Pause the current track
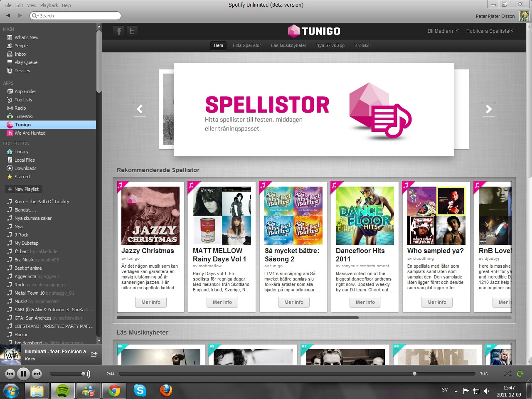 pyautogui.click(x=23, y=374)
